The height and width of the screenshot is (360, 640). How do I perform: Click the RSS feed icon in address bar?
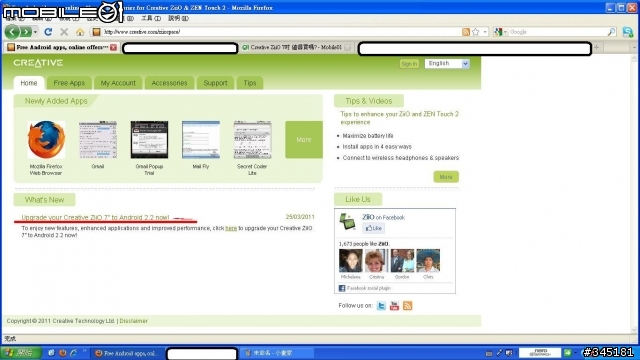point(466,32)
